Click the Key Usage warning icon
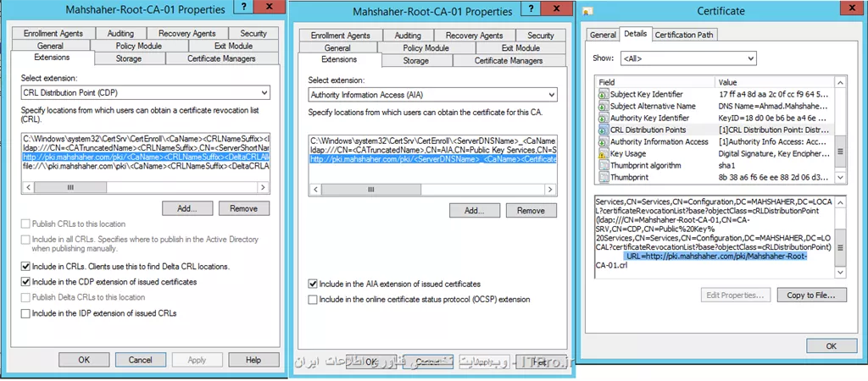The image size is (868, 381). pos(603,154)
